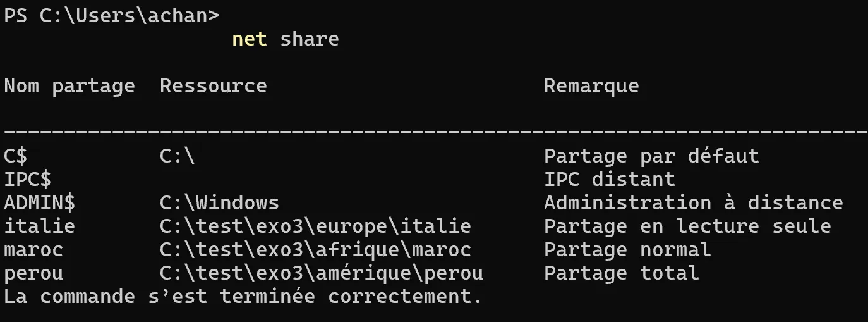Click the afrique\maroc resource path
868x322 pixels.
[315, 249]
